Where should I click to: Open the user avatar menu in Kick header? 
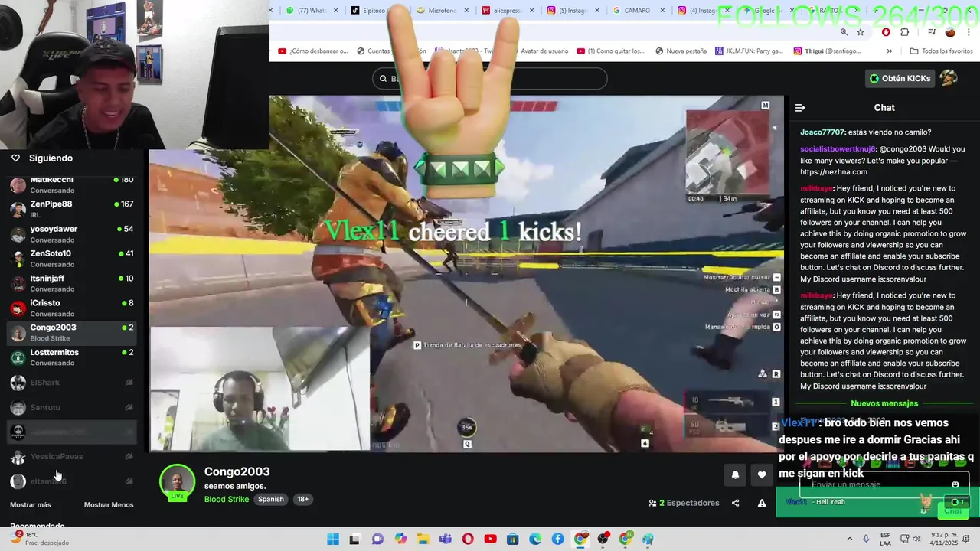point(949,78)
